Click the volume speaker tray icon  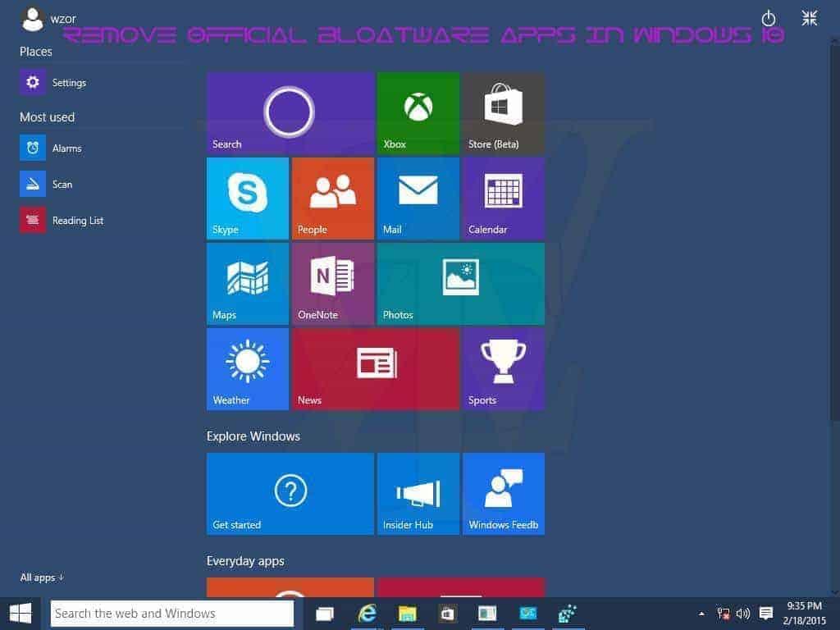click(743, 614)
